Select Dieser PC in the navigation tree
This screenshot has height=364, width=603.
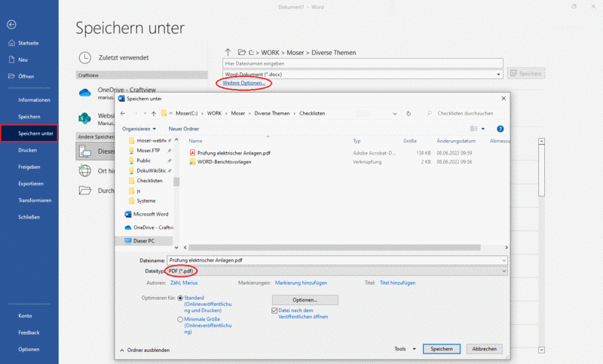143,240
